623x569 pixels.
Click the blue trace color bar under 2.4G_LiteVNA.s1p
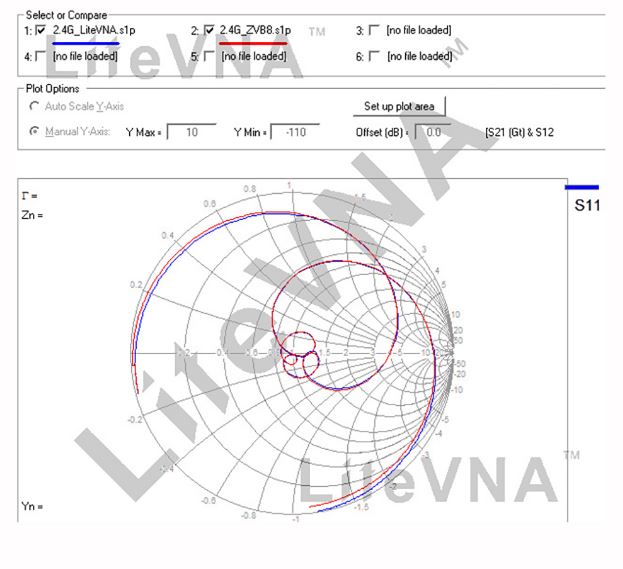coord(85,43)
